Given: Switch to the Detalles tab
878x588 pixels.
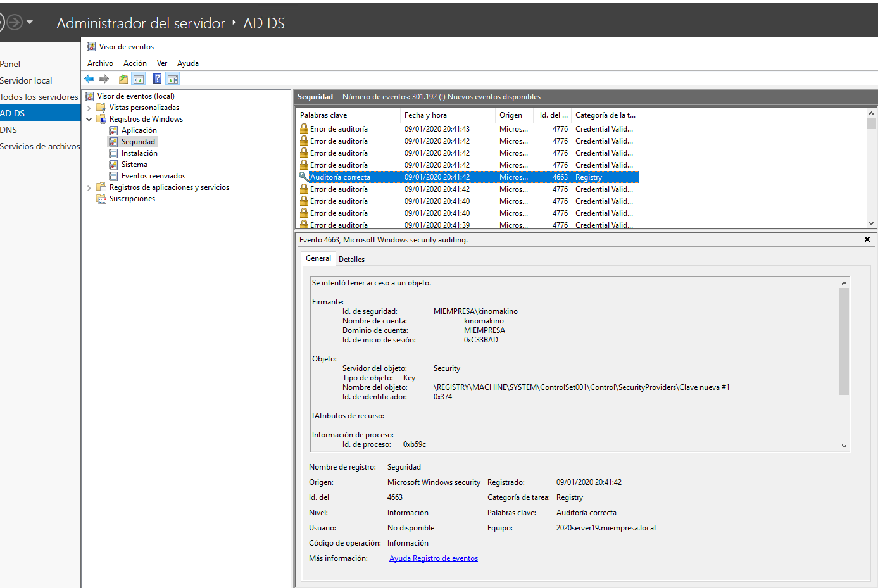Looking at the screenshot, I should [351, 260].
